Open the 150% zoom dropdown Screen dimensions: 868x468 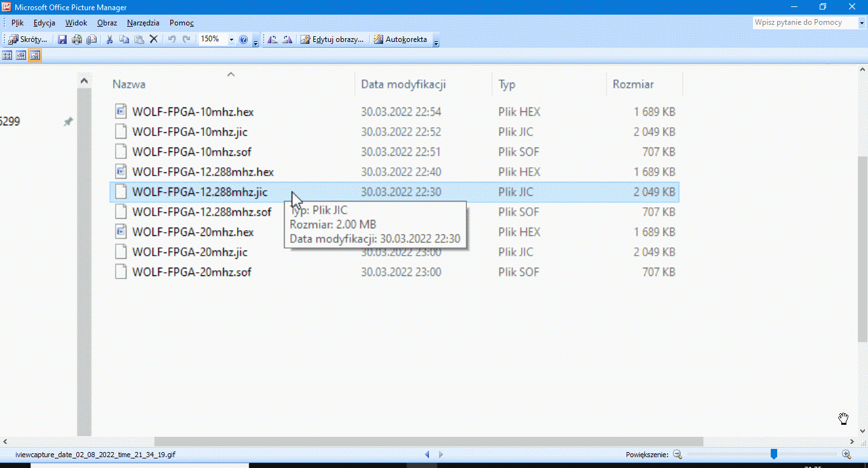(x=231, y=39)
